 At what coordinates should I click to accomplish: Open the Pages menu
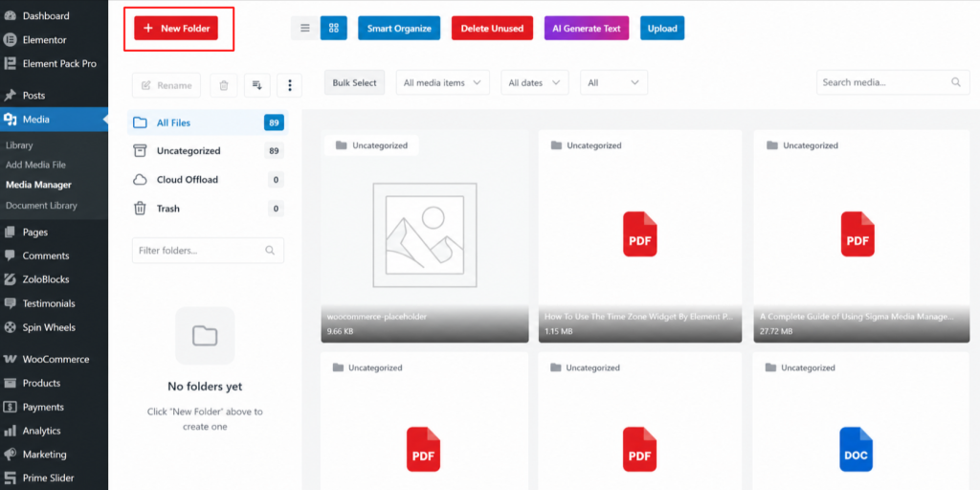(x=54, y=233)
